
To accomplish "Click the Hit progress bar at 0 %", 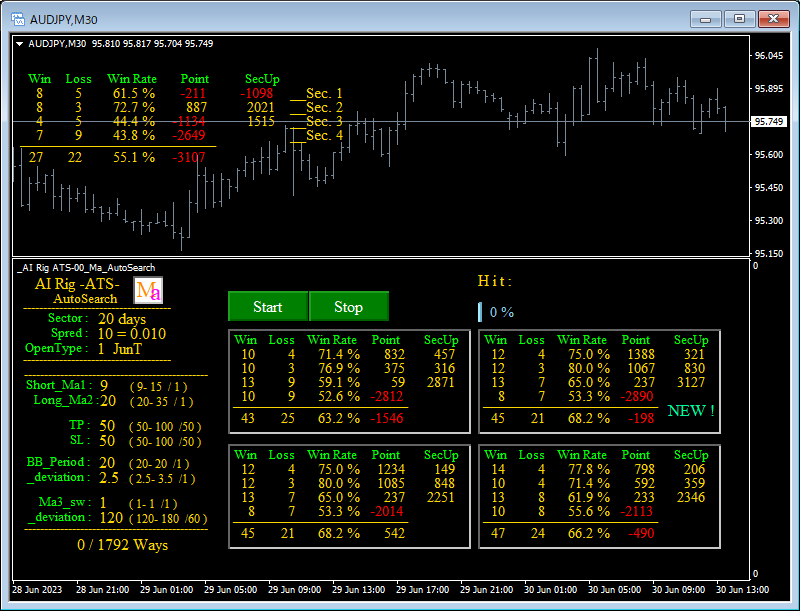I will (x=480, y=312).
